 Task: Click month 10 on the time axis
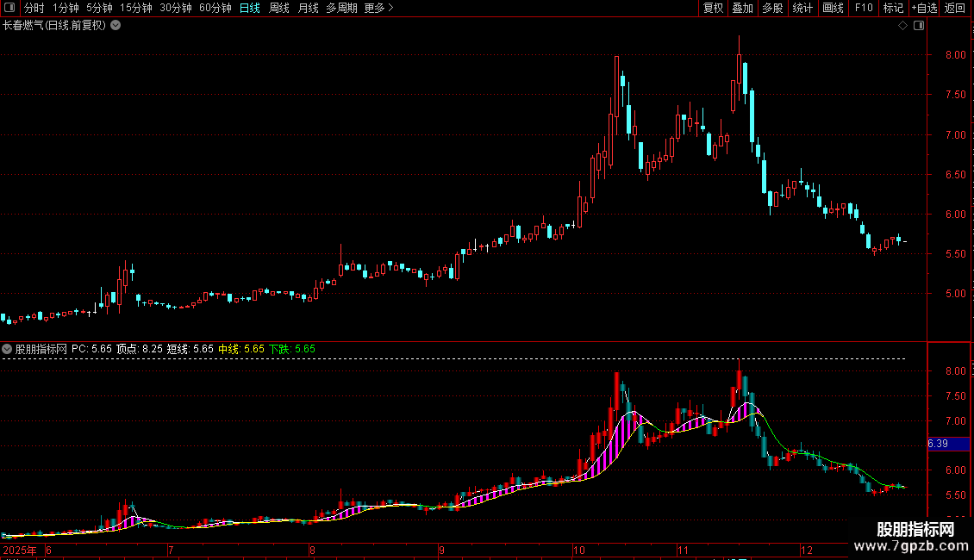pyautogui.click(x=579, y=550)
